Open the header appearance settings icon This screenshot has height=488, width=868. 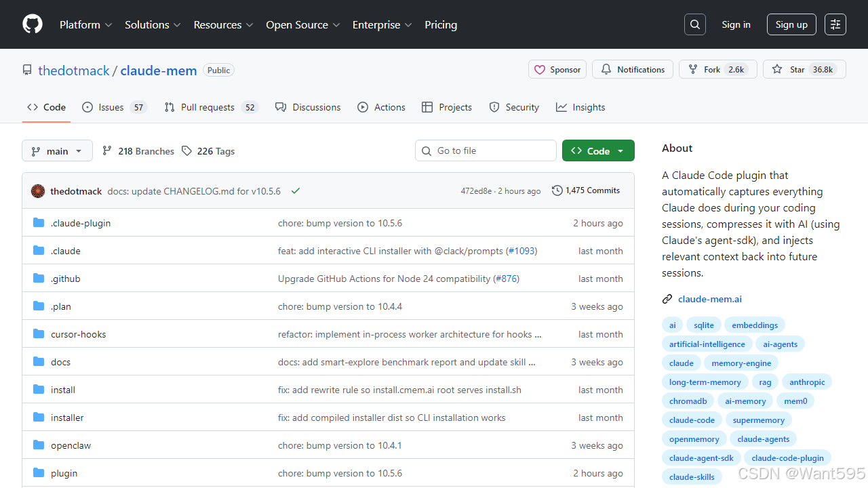(x=835, y=24)
